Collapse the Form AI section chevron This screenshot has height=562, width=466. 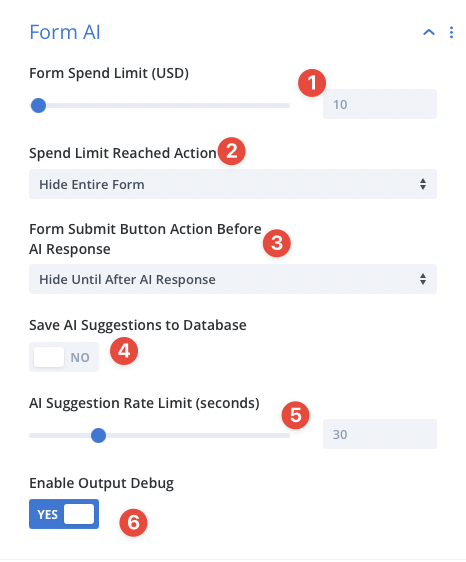coord(429,32)
